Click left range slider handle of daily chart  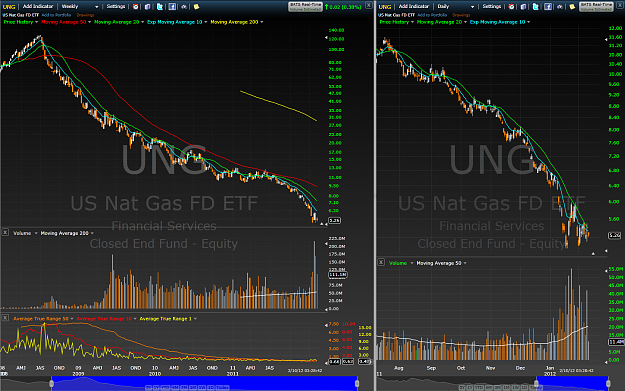tap(537, 383)
